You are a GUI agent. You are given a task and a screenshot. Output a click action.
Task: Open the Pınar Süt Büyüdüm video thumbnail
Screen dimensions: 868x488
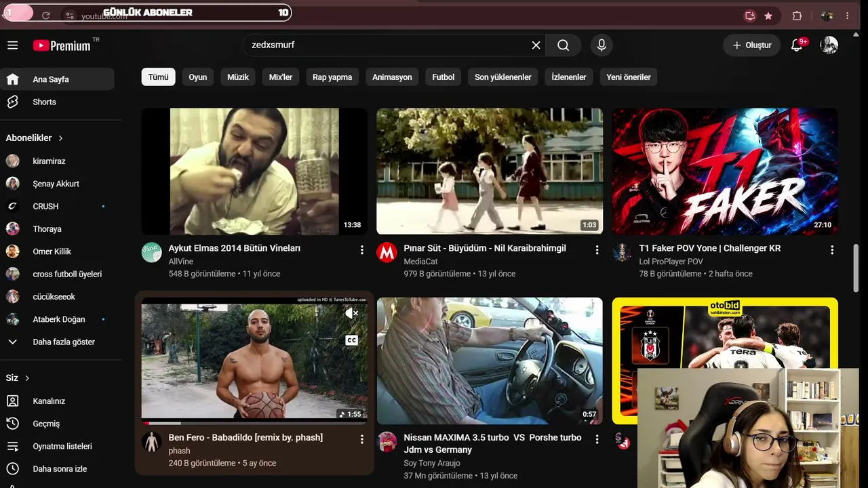click(490, 171)
